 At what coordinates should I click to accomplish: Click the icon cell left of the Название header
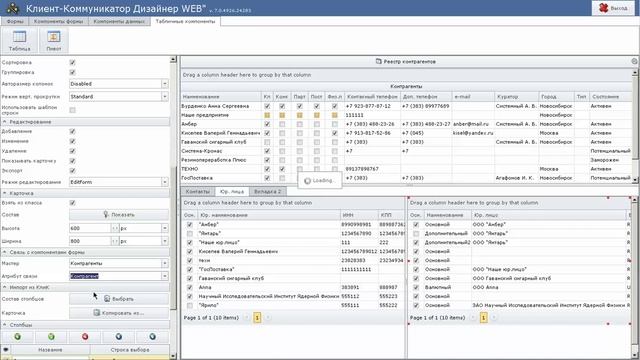[x=6, y=350]
